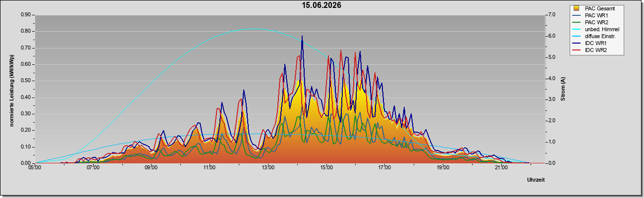Screen dimensions: 644x198
Task: Click the 6.0 value on the right axis
Action: pos(551,36)
